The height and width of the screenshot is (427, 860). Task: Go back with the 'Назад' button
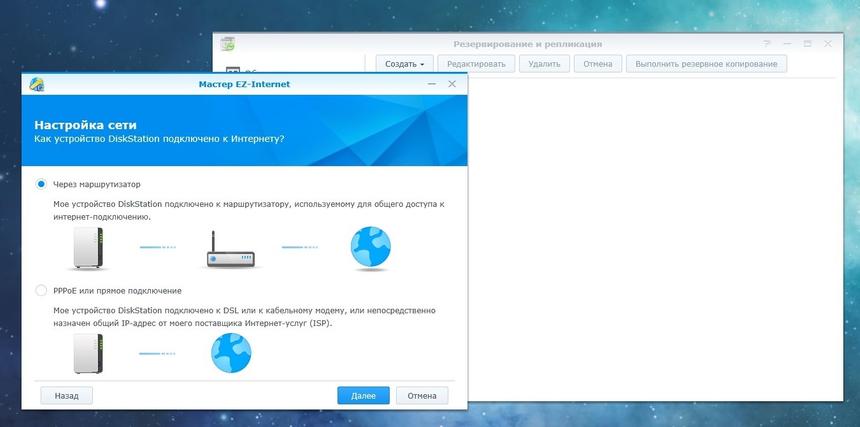click(66, 395)
